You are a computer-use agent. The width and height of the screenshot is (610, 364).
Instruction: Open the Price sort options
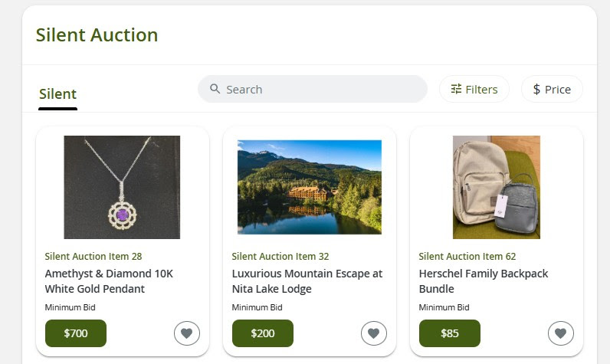pyautogui.click(x=552, y=89)
